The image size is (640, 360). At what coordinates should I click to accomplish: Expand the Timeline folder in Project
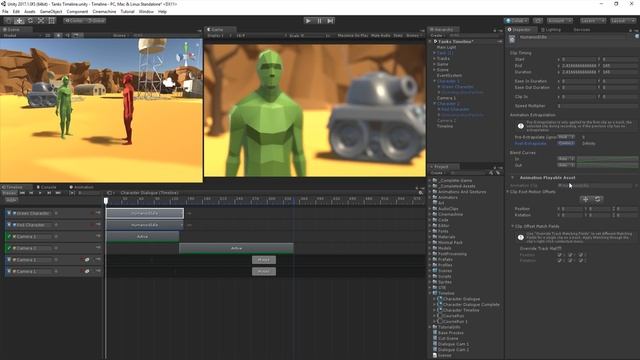point(430,293)
